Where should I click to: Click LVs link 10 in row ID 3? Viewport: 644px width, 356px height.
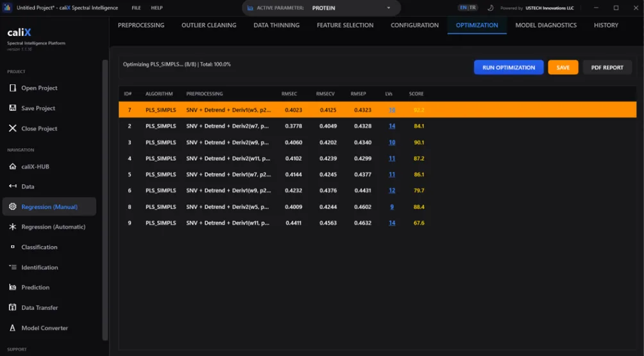392,142
